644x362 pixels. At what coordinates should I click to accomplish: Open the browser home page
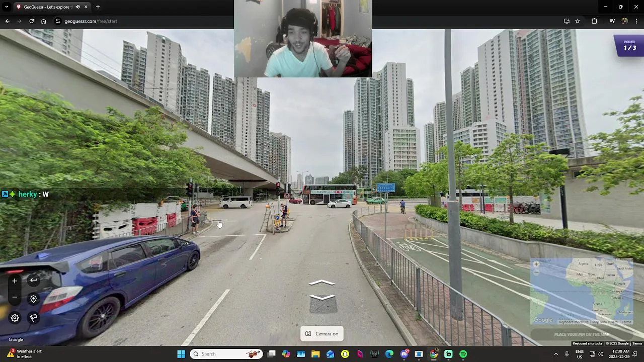point(43,21)
